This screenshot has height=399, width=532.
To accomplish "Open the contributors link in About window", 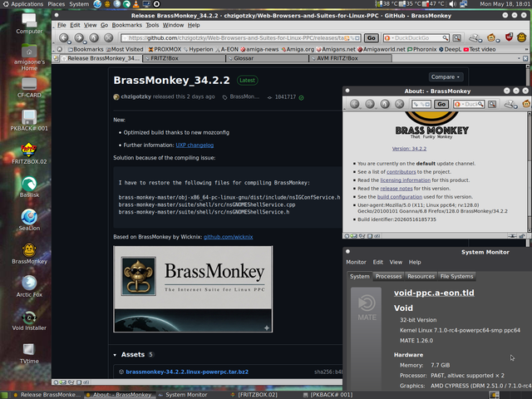I will pos(401,172).
